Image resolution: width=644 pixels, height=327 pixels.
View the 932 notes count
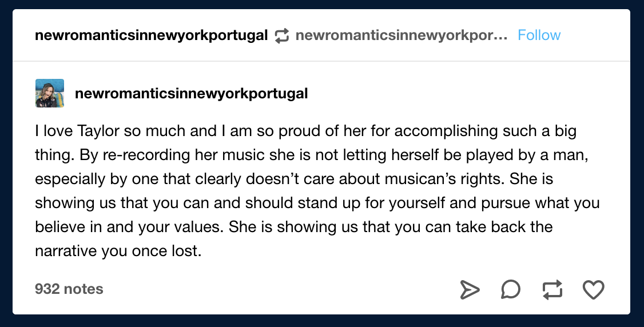[x=69, y=289]
